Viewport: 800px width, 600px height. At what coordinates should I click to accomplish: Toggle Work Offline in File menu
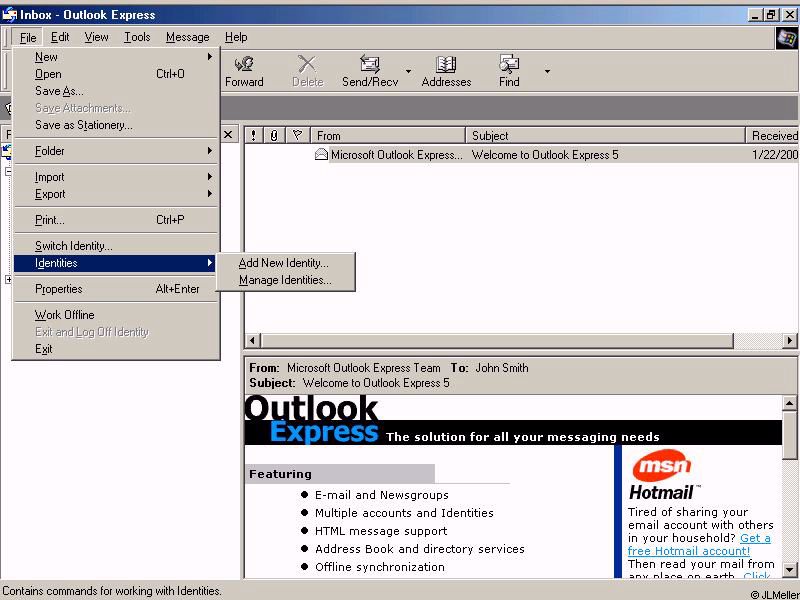coord(65,315)
